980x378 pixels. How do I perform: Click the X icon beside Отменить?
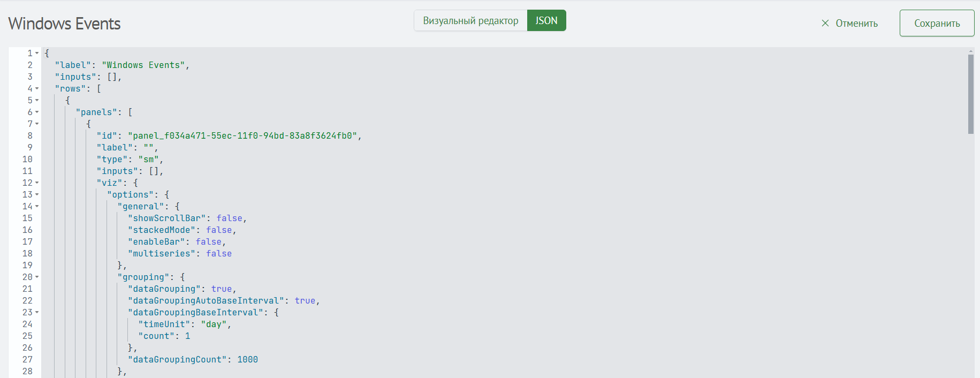[825, 23]
